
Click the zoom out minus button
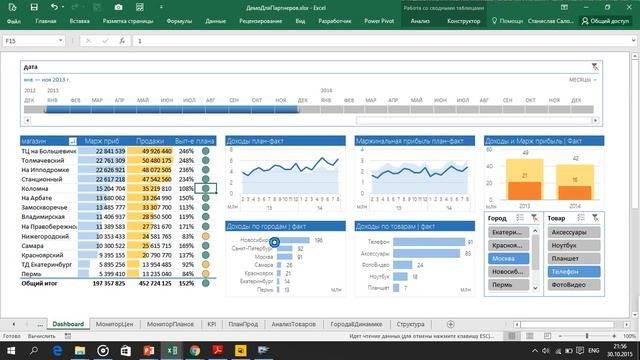[x=560, y=336]
